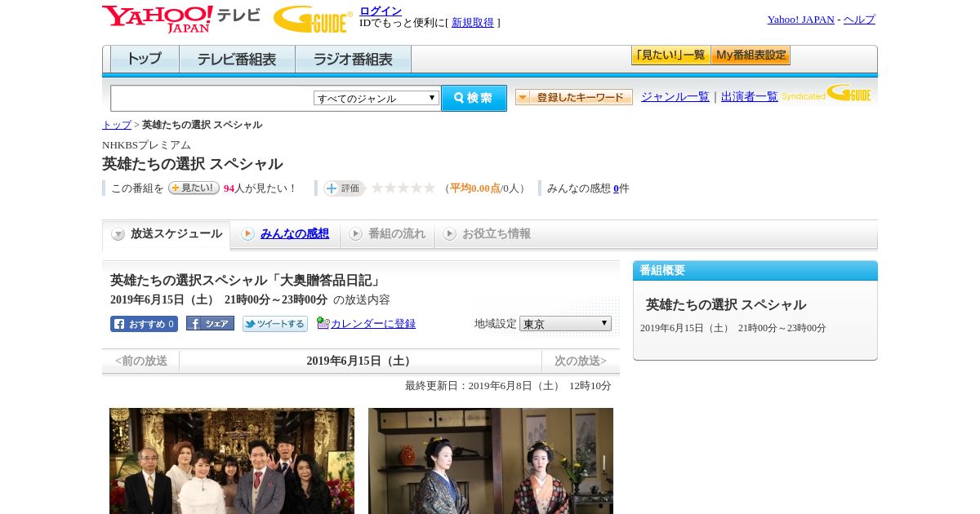Click the 94人が見たい! count text
Viewport: 980px width, 514px height.
tap(260, 188)
